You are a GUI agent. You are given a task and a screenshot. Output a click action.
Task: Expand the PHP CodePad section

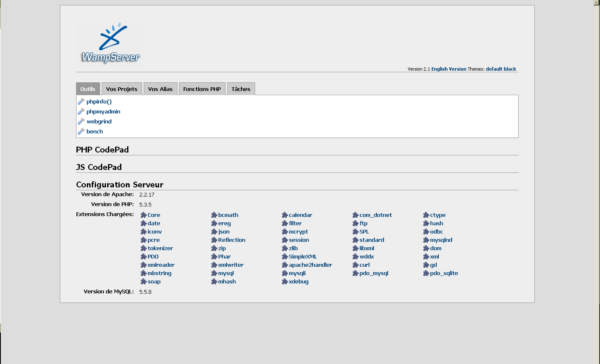102,150
